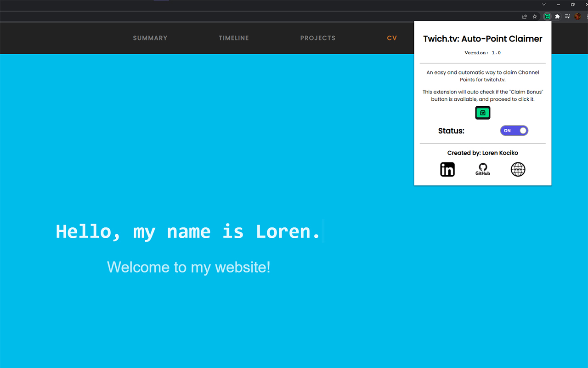
Task: Open the tab search dropdown chevron
Action: point(543,5)
